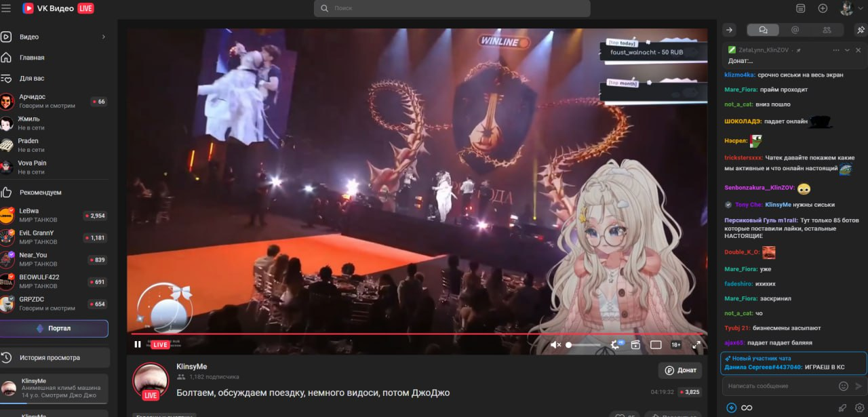Click the 3,825 viewer count badge
This screenshot has height=417, width=868.
pyautogui.click(x=690, y=392)
